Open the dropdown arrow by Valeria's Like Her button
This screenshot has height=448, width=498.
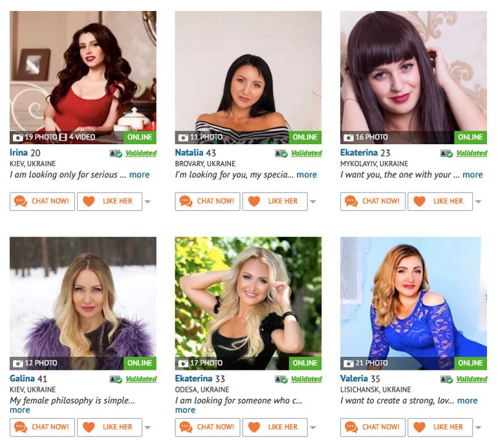(479, 427)
